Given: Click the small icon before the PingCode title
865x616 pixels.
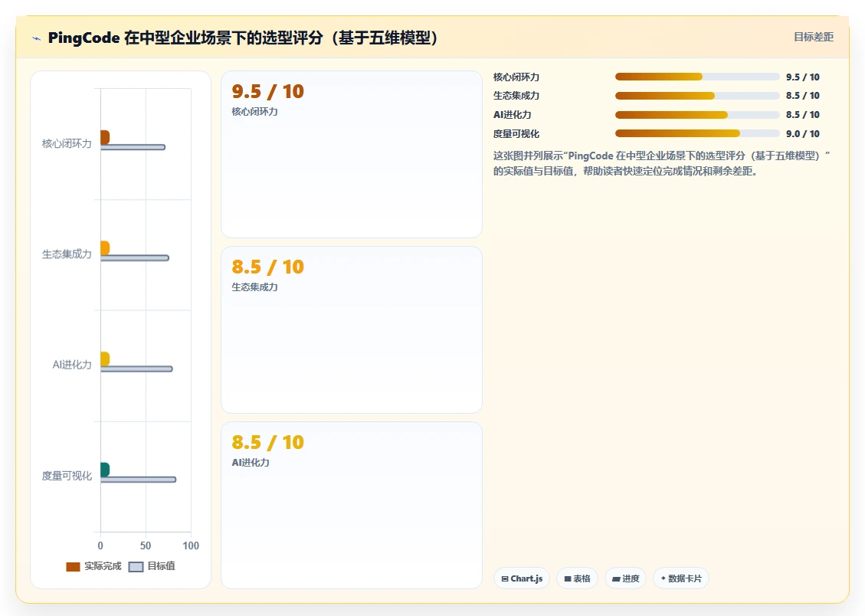Looking at the screenshot, I should tap(37, 38).
